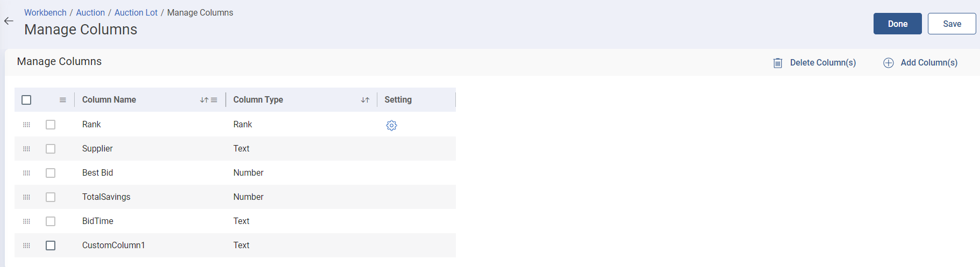Click sort arrows in Column Name header
This screenshot has width=980, height=267.
(x=204, y=100)
